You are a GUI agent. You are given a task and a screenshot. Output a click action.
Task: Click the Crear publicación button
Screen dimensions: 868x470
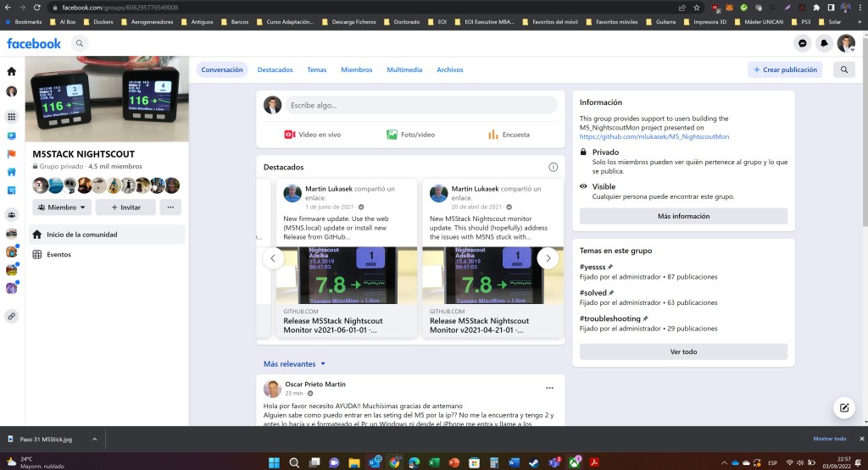785,70
